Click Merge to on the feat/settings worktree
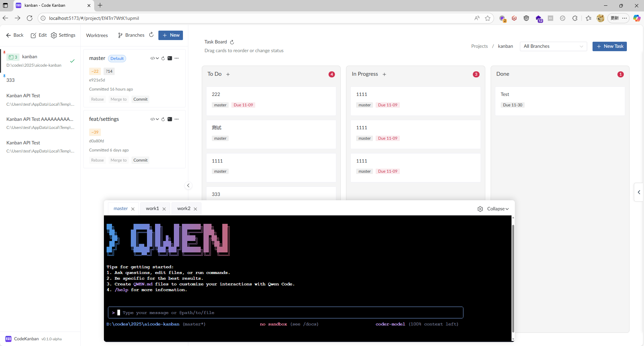Image resolution: width=644 pixels, height=346 pixels. click(x=119, y=160)
